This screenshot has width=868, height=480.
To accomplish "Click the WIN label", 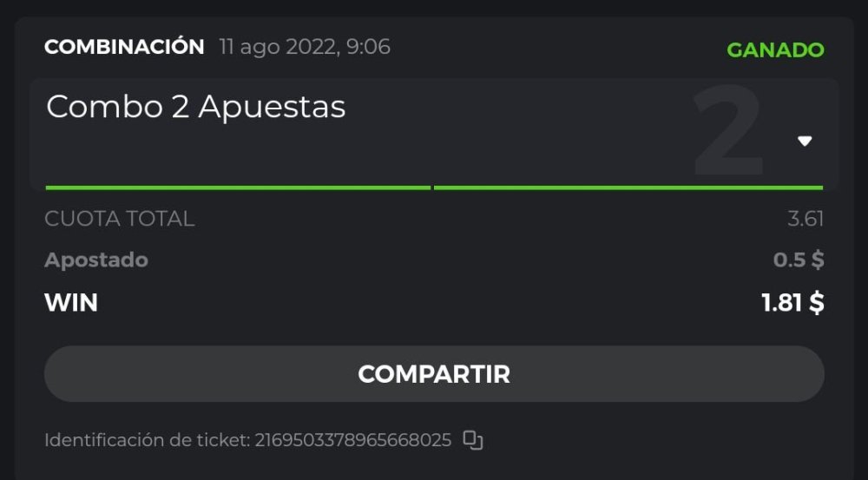I will point(71,303).
